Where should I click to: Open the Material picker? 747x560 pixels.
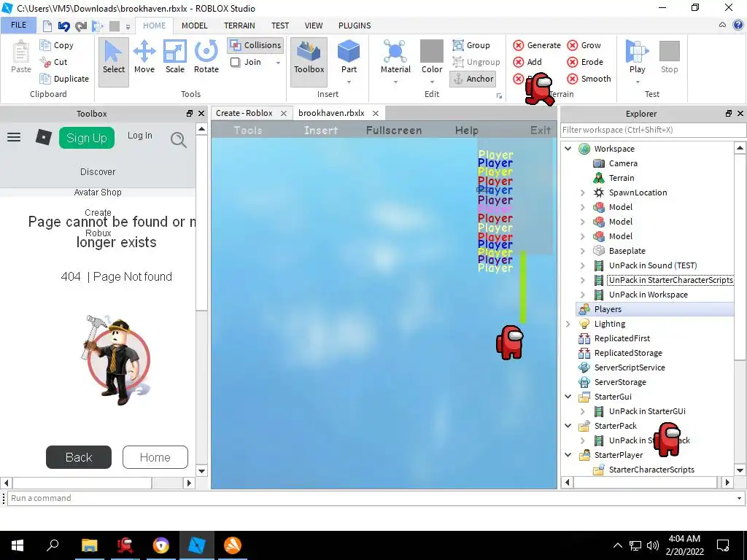(395, 57)
